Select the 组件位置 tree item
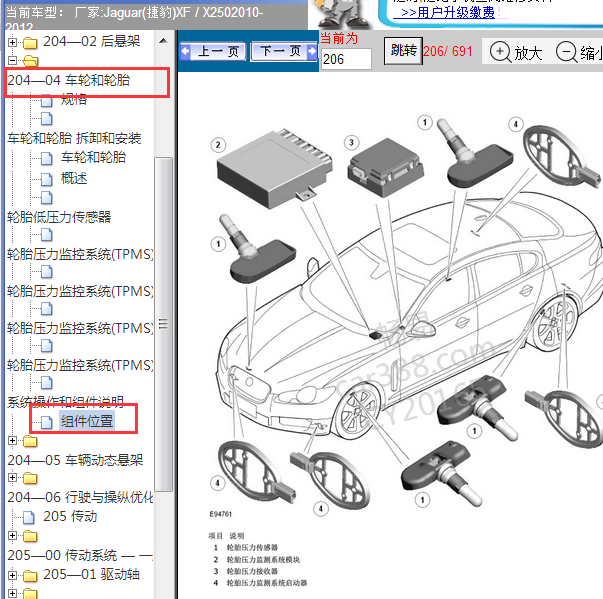 [86, 421]
